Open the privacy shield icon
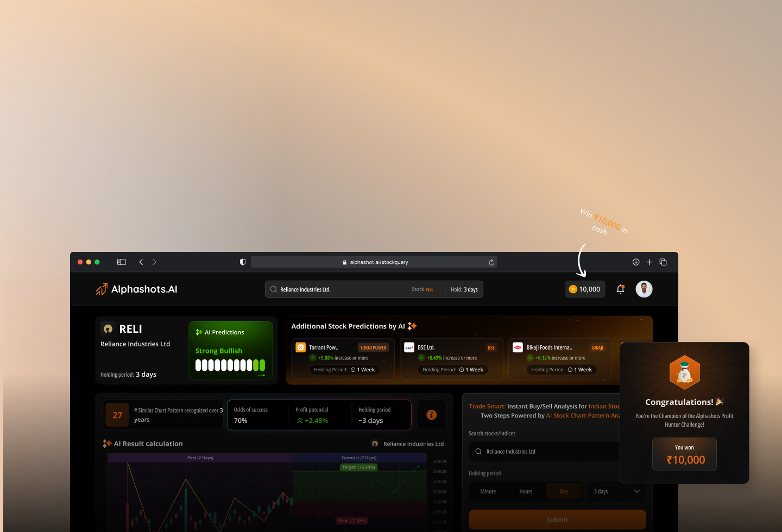Image resolution: width=782 pixels, height=532 pixels. [243, 262]
